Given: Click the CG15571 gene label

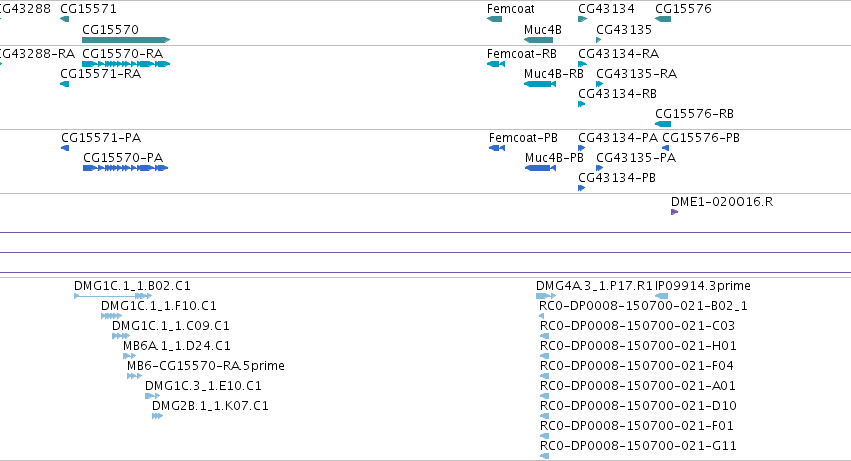Looking at the screenshot, I should click(x=88, y=9).
